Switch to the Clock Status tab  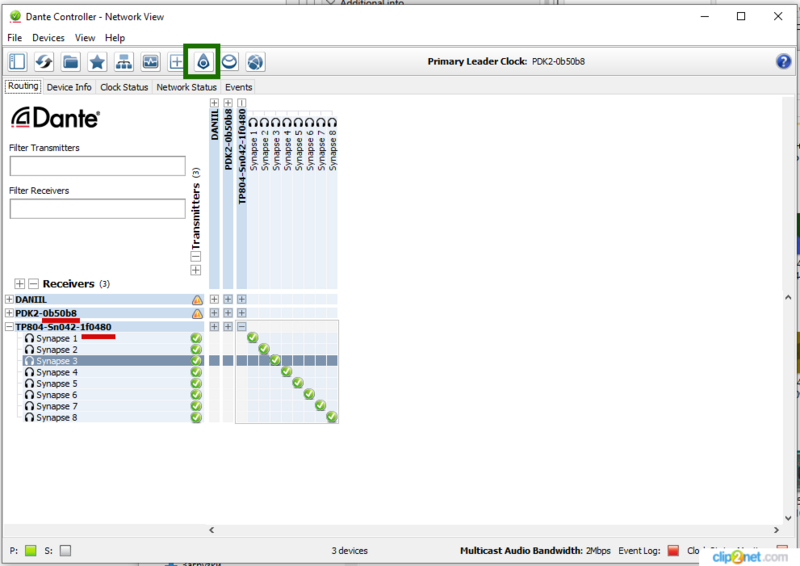pyautogui.click(x=124, y=87)
